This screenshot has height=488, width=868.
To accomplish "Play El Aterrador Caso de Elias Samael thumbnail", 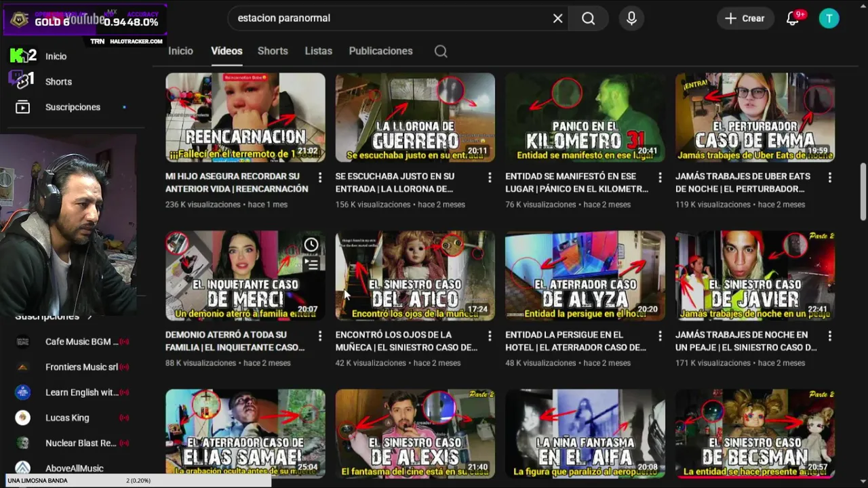I will [x=245, y=434].
